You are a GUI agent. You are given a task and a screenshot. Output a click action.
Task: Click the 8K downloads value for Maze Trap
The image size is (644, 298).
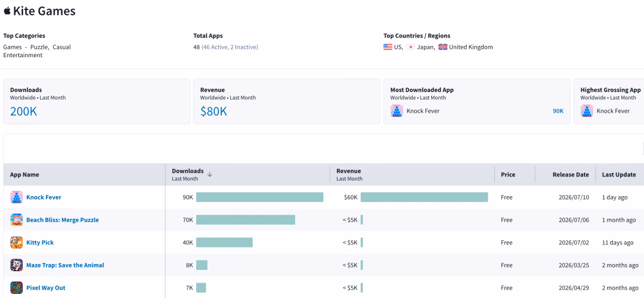[x=190, y=265]
